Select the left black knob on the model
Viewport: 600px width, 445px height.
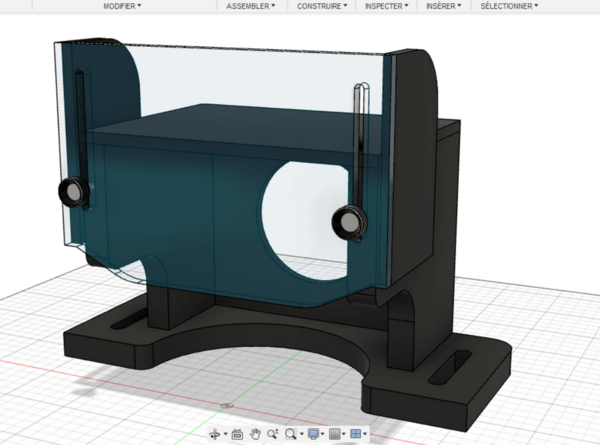[x=73, y=190]
